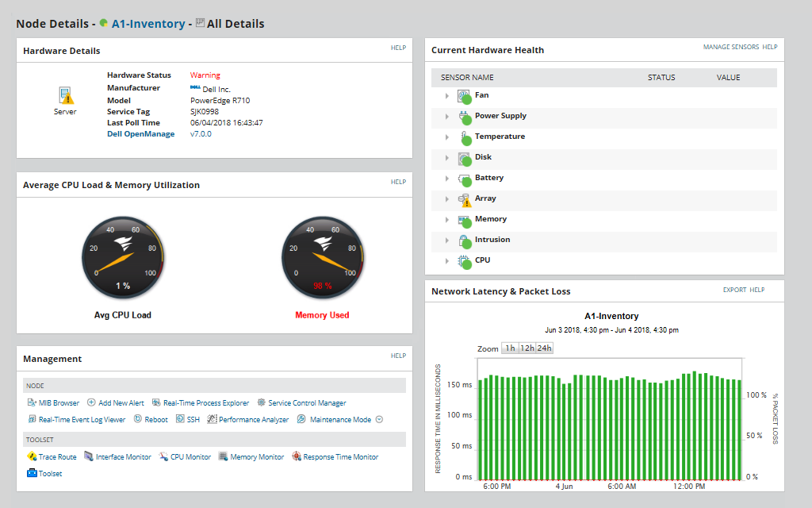Select the 1h chart zoom option
Image resolution: width=812 pixels, height=508 pixels.
(x=511, y=348)
